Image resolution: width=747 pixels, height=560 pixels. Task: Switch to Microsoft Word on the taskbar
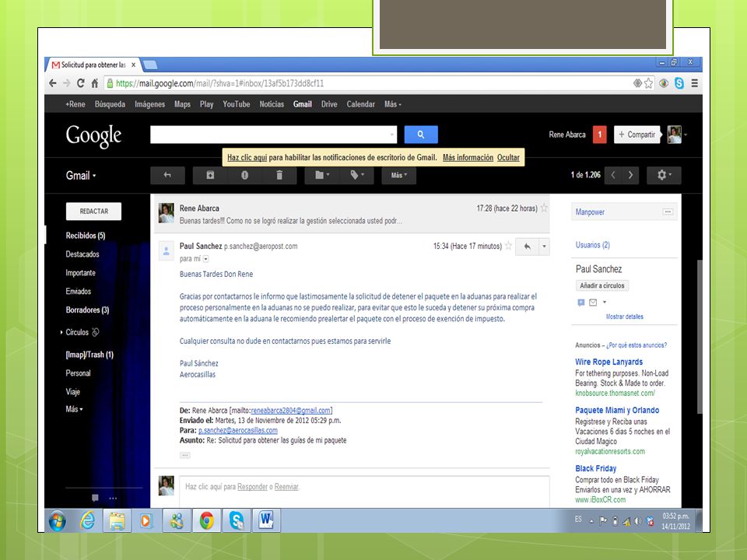266,520
